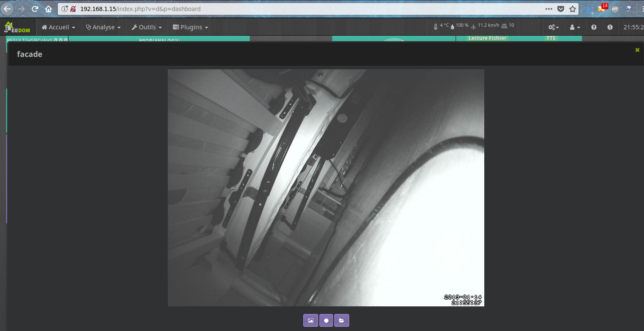The width and height of the screenshot is (644, 331).
Task: Click the wind speed icon showing 11.2 km/h
Action: coord(475,26)
